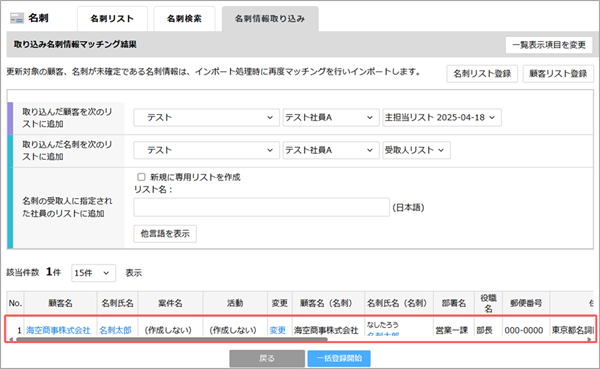Open customer row テスト社員A dropdown

pos(331,118)
